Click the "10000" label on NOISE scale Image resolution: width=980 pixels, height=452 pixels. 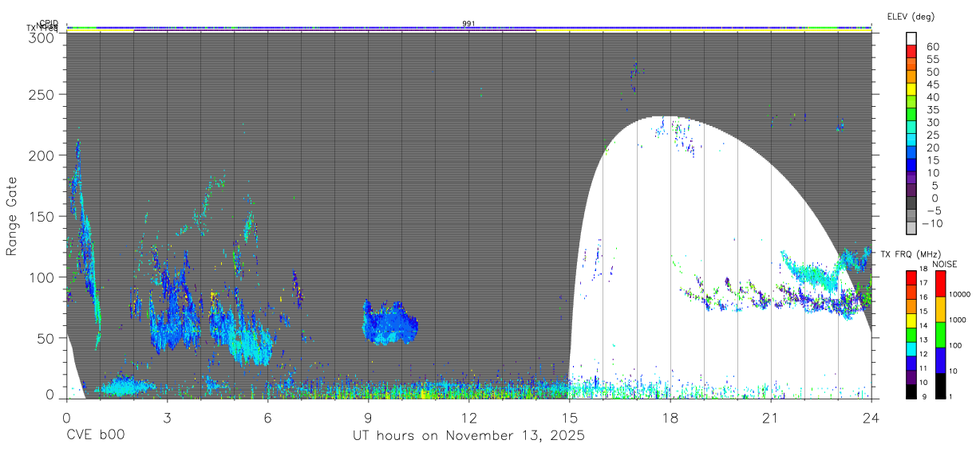(961, 295)
